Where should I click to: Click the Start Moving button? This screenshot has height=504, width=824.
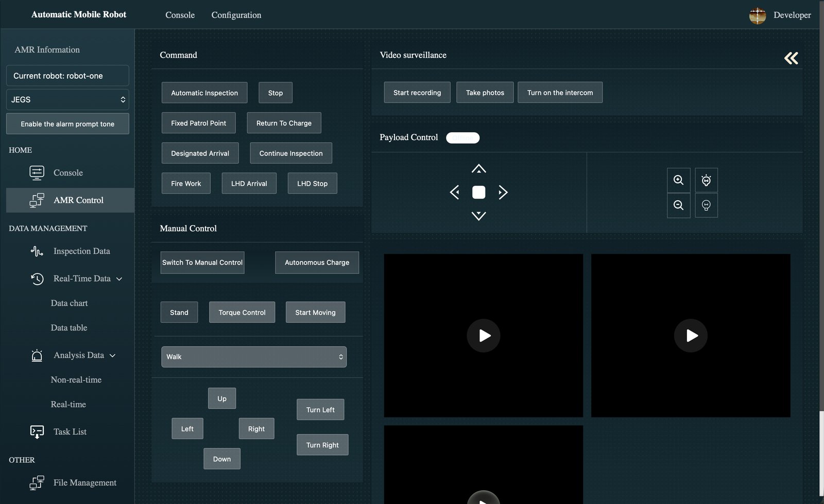315,312
